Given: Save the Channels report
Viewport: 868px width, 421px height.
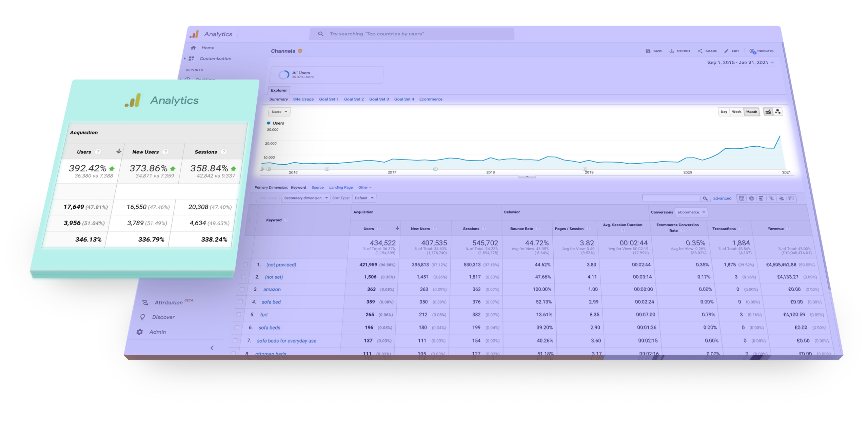Looking at the screenshot, I should (653, 51).
